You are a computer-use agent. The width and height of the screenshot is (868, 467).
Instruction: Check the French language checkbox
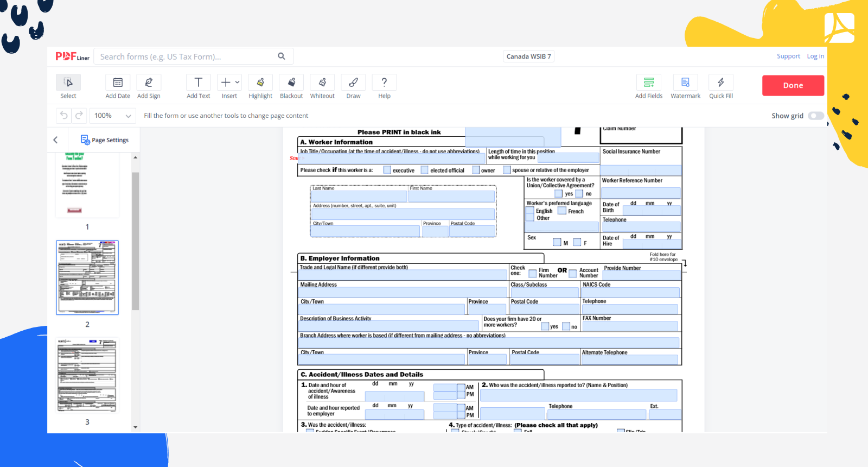[x=563, y=211]
